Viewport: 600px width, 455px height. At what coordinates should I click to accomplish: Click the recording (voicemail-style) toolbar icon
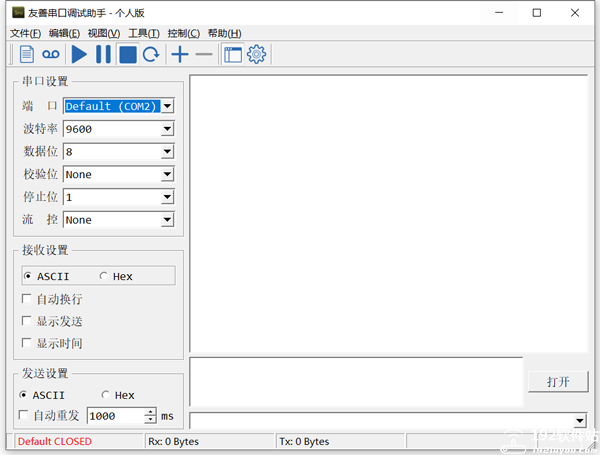(50, 55)
